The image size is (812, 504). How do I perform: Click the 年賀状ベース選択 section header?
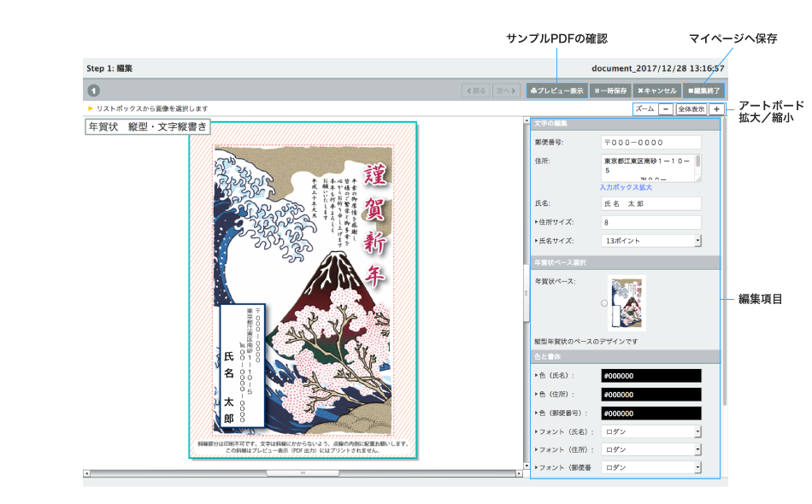(x=625, y=263)
